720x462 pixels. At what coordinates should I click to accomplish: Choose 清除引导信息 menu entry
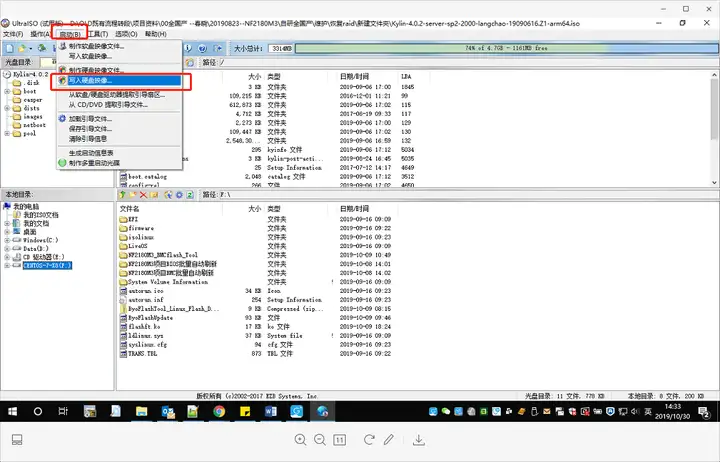[x=119, y=139]
